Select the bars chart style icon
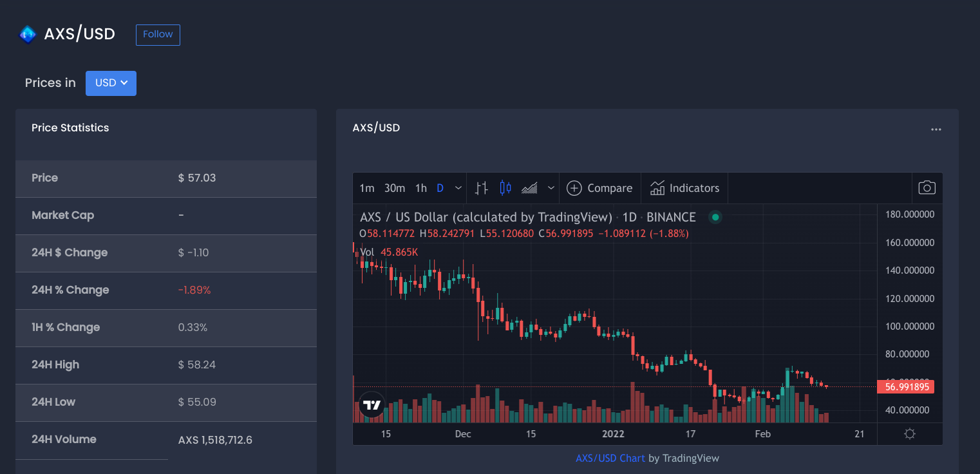 (x=481, y=188)
